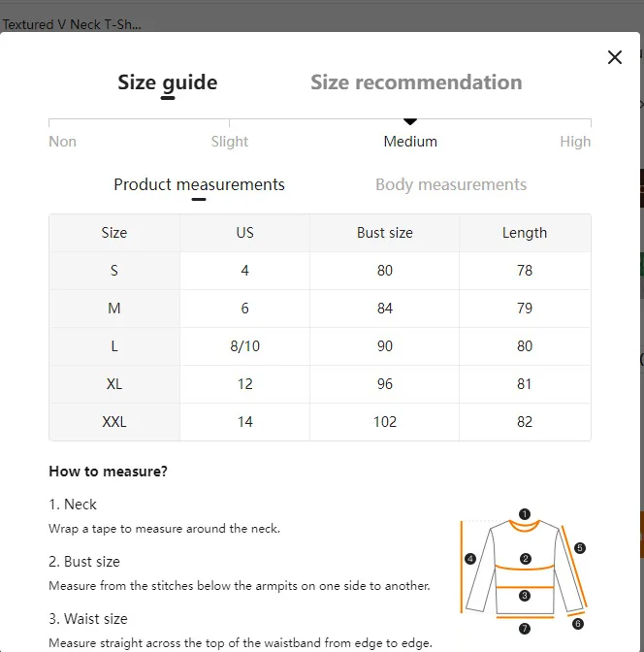Click the Textured V Neck T-Shirt title
Viewport: 644px width, 652px height.
pos(72,24)
